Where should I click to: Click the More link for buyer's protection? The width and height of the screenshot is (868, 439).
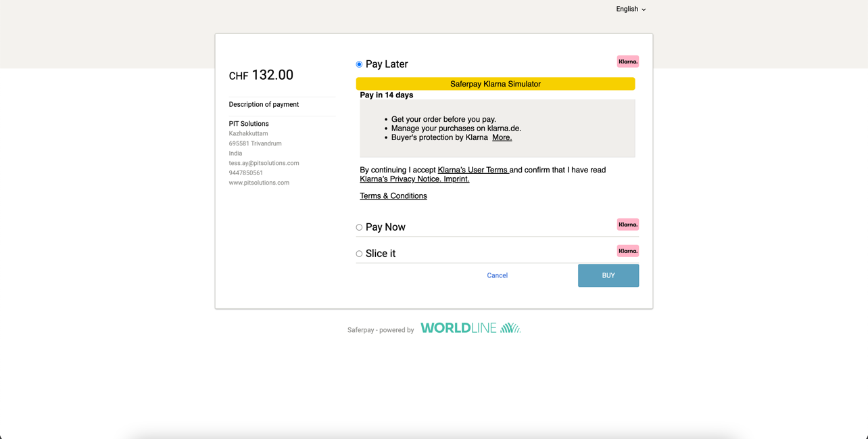click(x=502, y=137)
